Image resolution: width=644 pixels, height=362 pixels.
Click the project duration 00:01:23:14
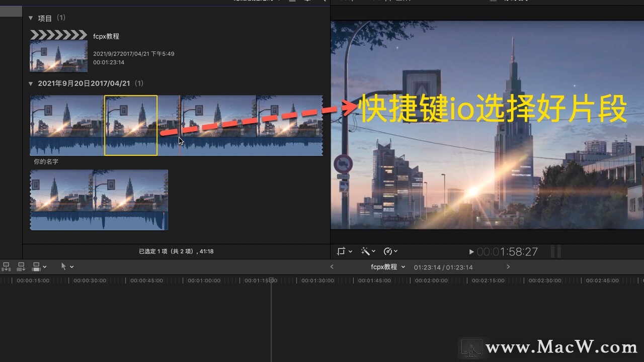point(109,62)
